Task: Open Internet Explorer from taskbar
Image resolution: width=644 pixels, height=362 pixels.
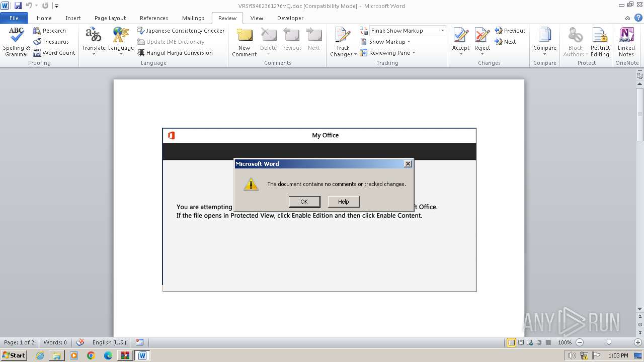Action: [40, 355]
